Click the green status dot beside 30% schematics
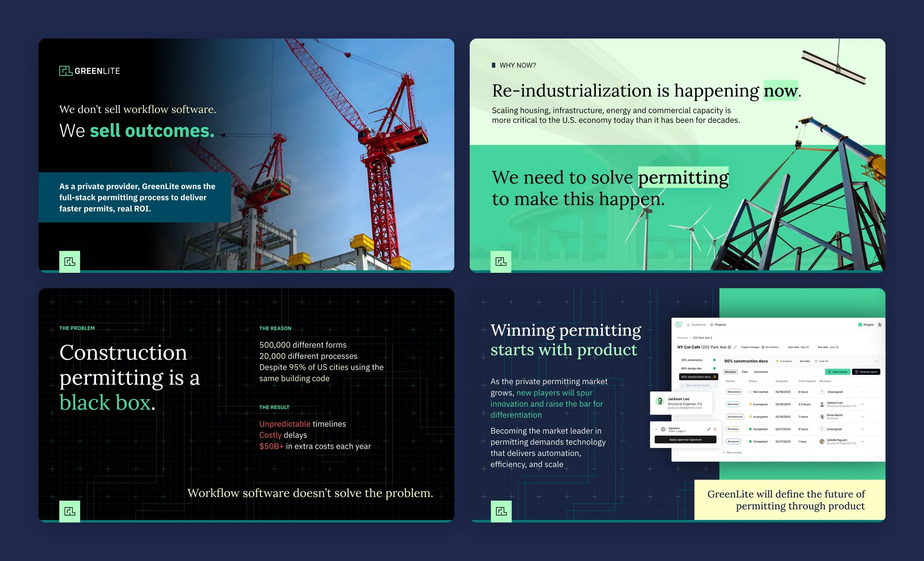The image size is (924, 561). (715, 360)
